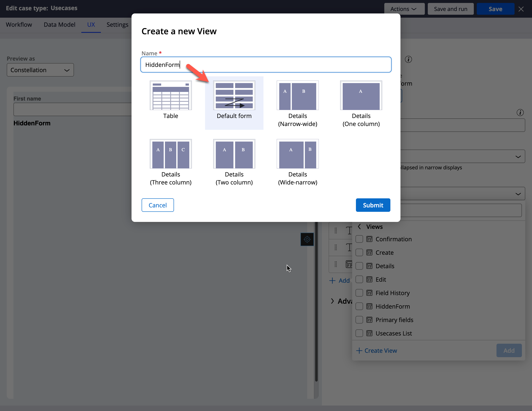Image resolution: width=532 pixels, height=411 pixels.
Task: Save the case type
Action: pyautogui.click(x=495, y=9)
